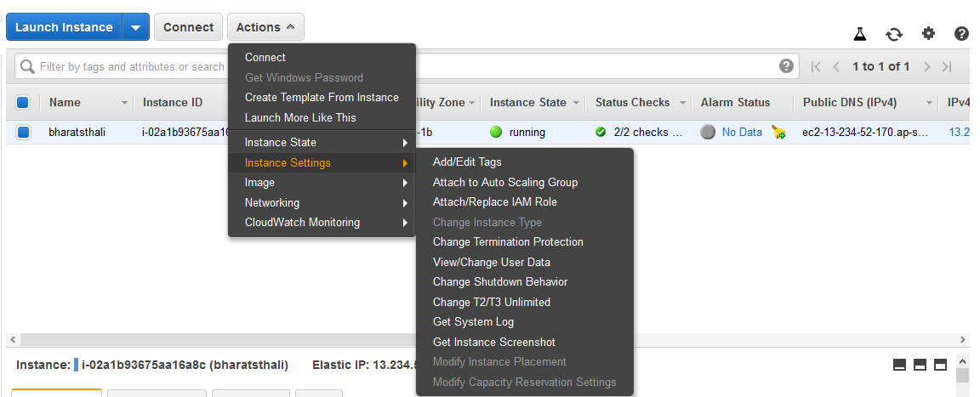Open Launch Instance dropdown arrow
Image resolution: width=980 pixels, height=397 pixels.
135,27
